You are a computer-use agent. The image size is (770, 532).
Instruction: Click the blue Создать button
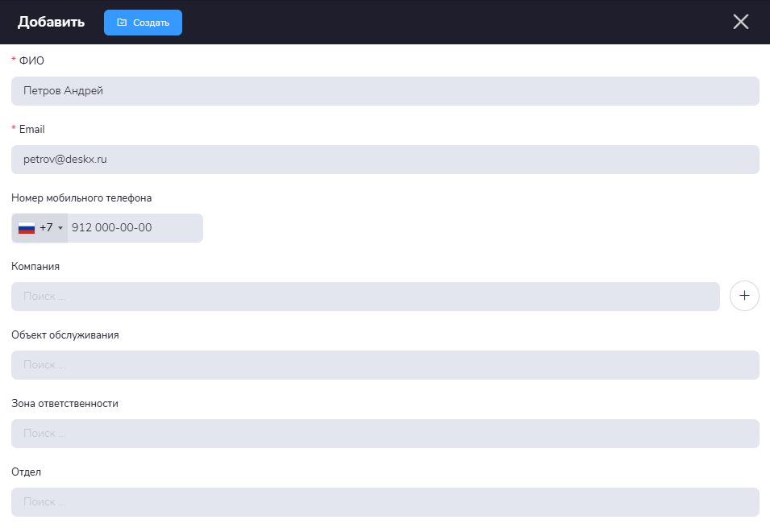pos(143,23)
